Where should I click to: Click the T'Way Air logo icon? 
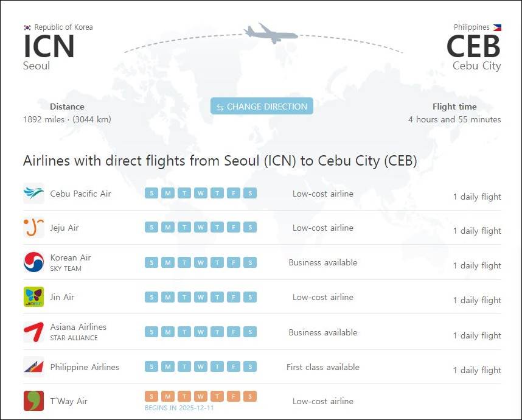point(33,401)
